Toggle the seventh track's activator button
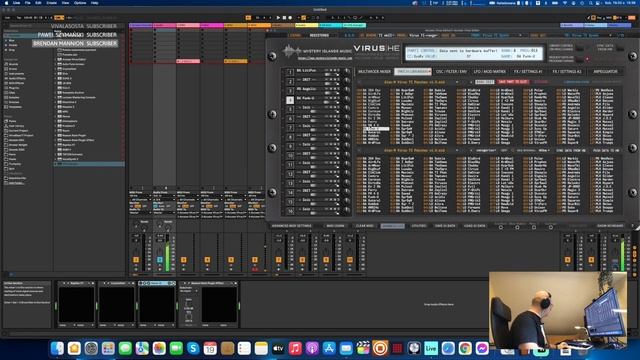The image size is (640, 360). pyautogui.click(x=278, y=260)
